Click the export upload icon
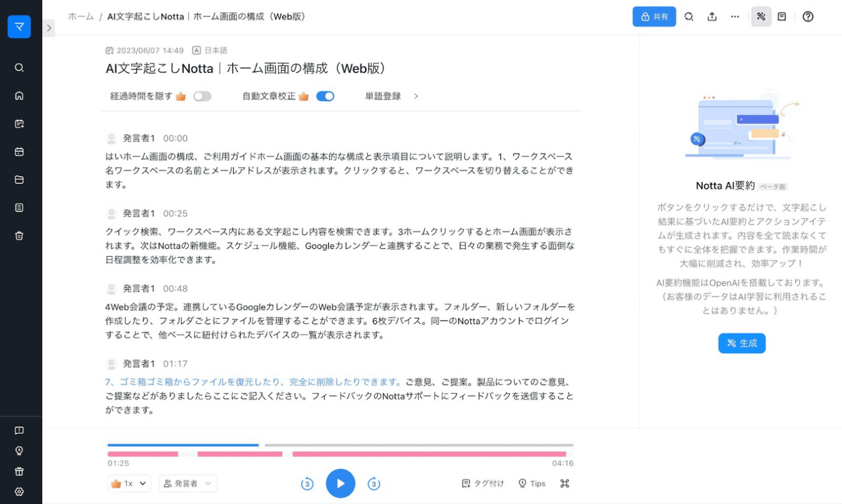 [712, 16]
